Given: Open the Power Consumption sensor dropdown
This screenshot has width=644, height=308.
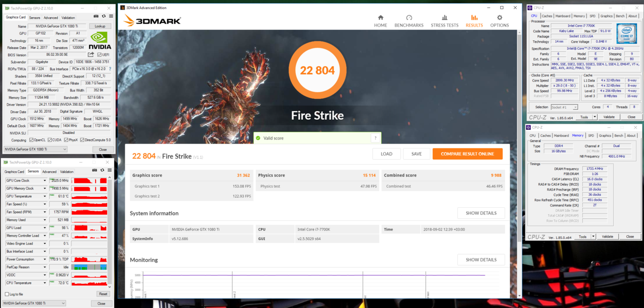Looking at the screenshot, I should coord(45,259).
